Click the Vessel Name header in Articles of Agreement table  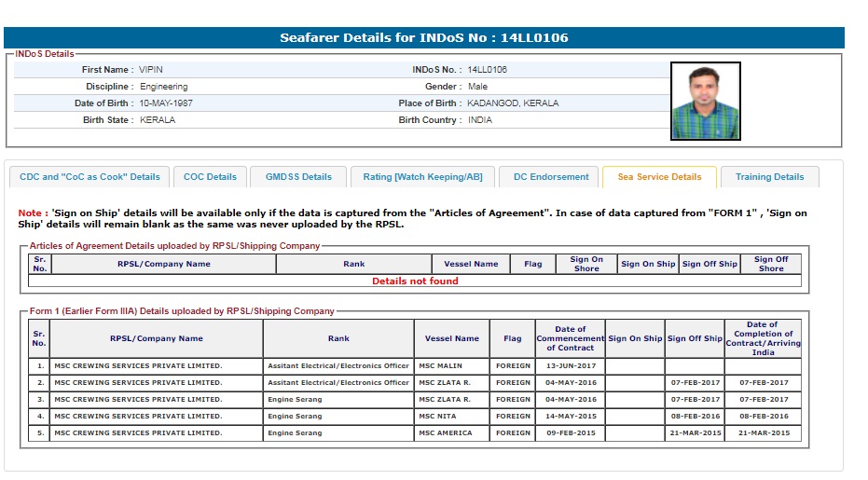tap(471, 264)
